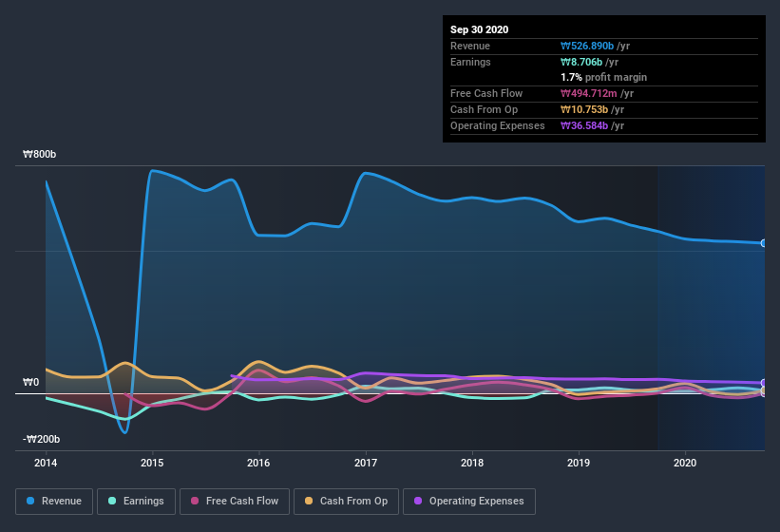Click the ₩0 y-axis label
Image resolution: width=780 pixels, height=532 pixels.
point(30,382)
